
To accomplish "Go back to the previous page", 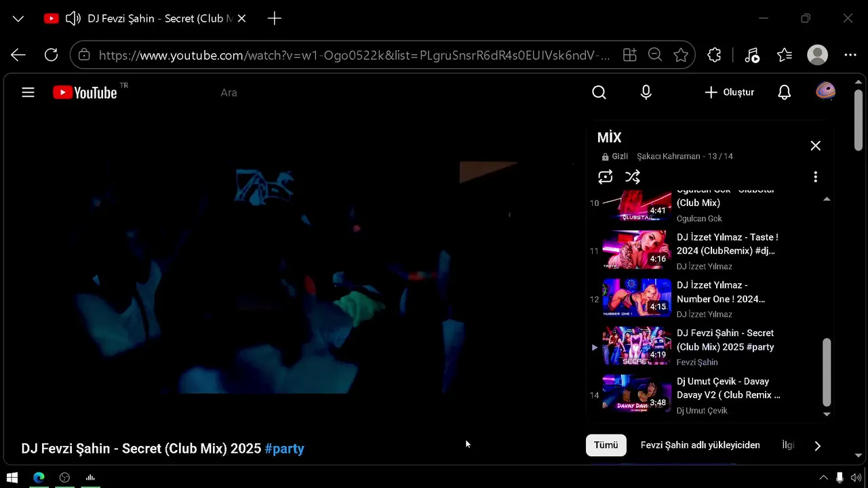I will [18, 55].
